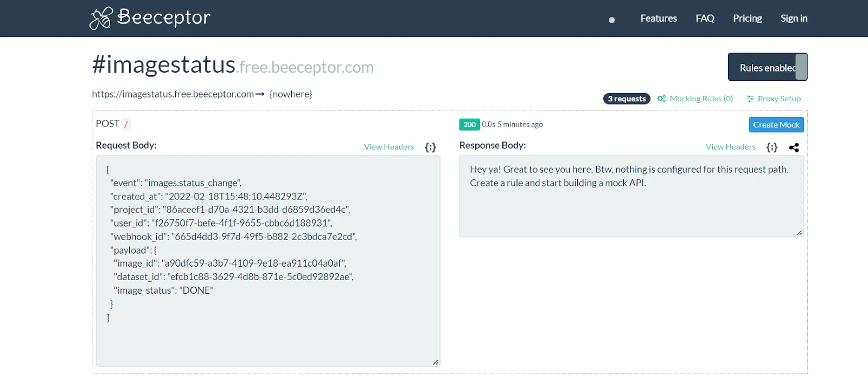Open the FAQ page
The width and height of the screenshot is (868, 376).
pyautogui.click(x=705, y=18)
